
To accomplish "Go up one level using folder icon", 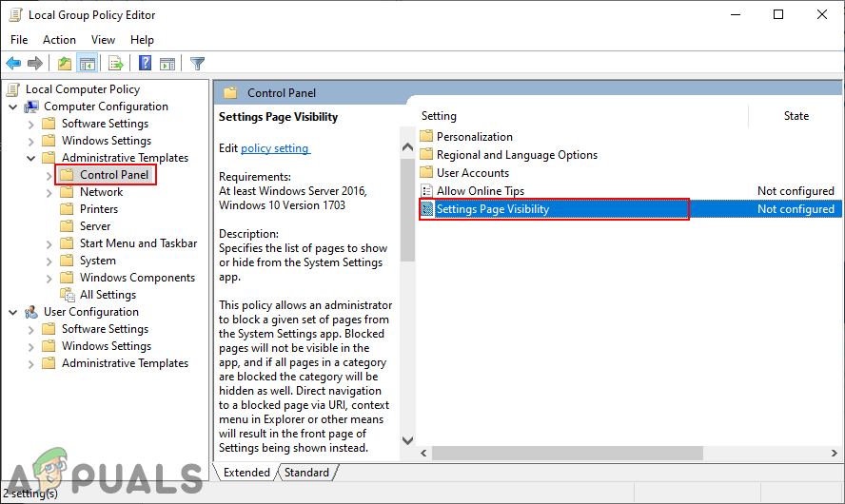I will click(65, 64).
